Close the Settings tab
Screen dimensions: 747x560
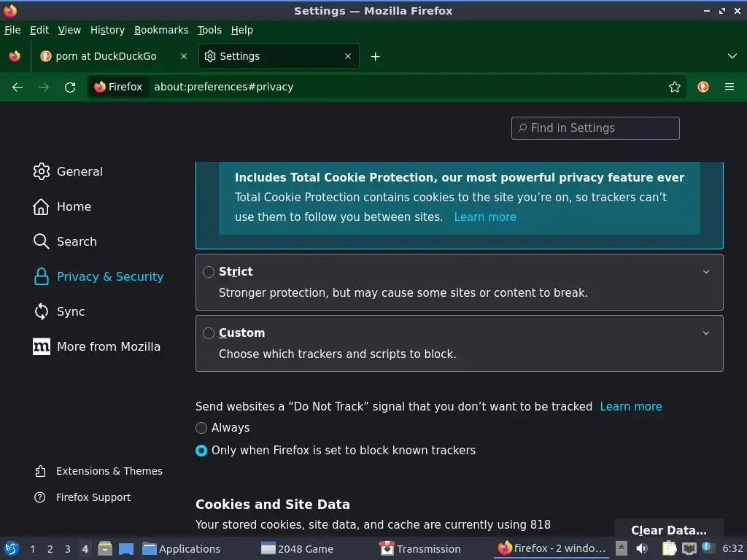pos(348,56)
